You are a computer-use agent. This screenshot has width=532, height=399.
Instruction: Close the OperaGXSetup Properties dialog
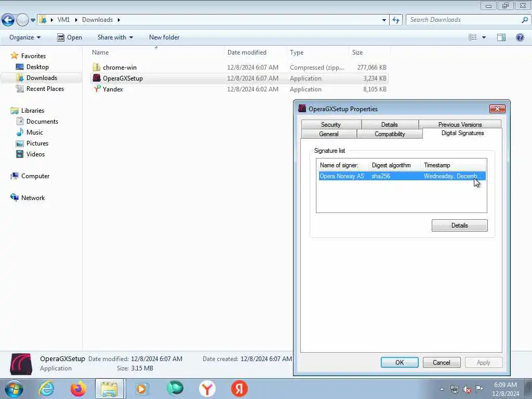click(497, 109)
